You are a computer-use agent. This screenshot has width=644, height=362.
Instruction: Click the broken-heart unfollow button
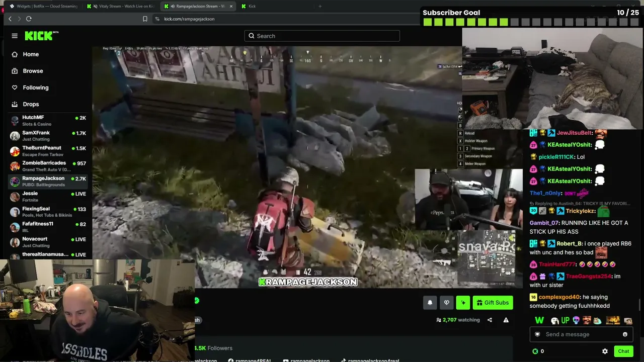(x=446, y=302)
